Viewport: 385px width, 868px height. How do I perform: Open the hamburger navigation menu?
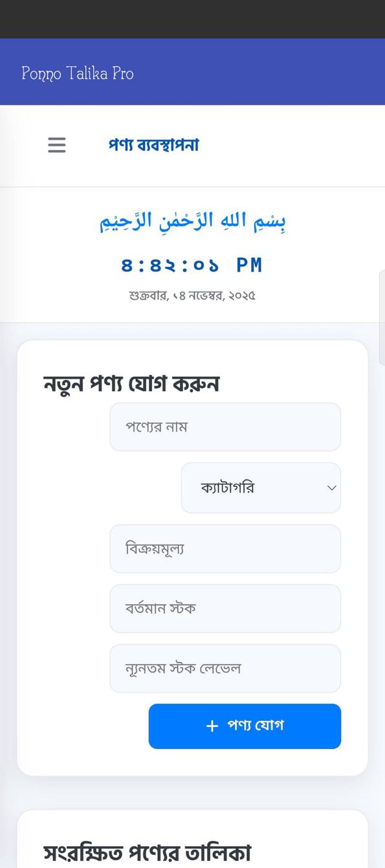(x=56, y=145)
